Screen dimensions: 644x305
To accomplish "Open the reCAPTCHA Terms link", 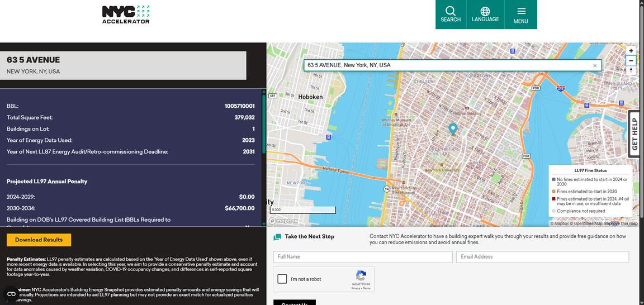I will click(x=366, y=289).
